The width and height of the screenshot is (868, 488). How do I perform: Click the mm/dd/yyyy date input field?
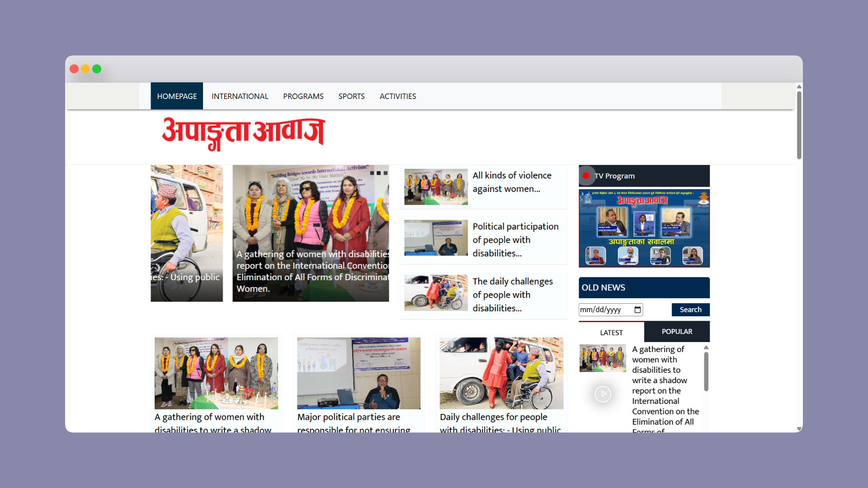606,310
